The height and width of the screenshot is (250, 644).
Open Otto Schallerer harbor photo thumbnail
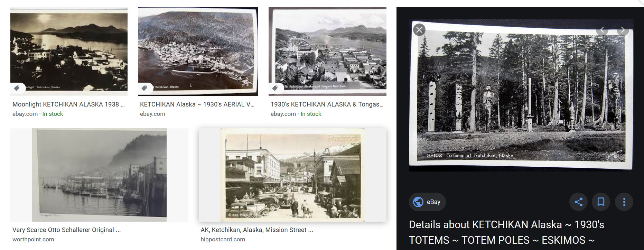(100, 175)
